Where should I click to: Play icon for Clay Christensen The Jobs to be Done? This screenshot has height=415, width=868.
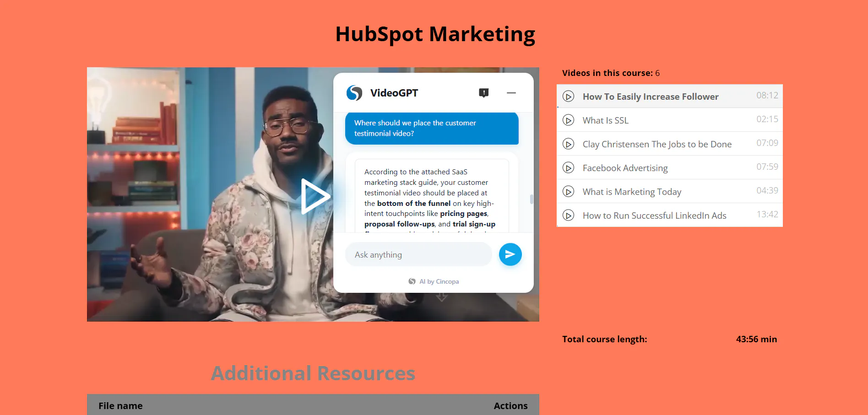pyautogui.click(x=568, y=144)
